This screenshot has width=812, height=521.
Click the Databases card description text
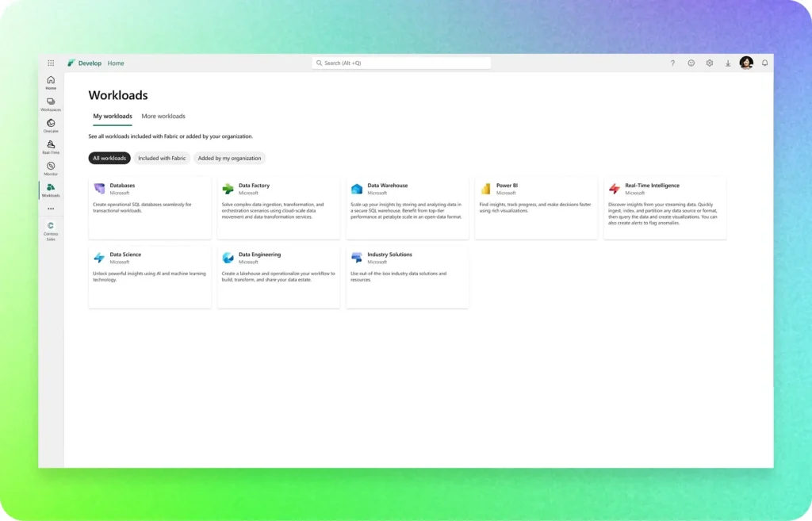coord(143,208)
